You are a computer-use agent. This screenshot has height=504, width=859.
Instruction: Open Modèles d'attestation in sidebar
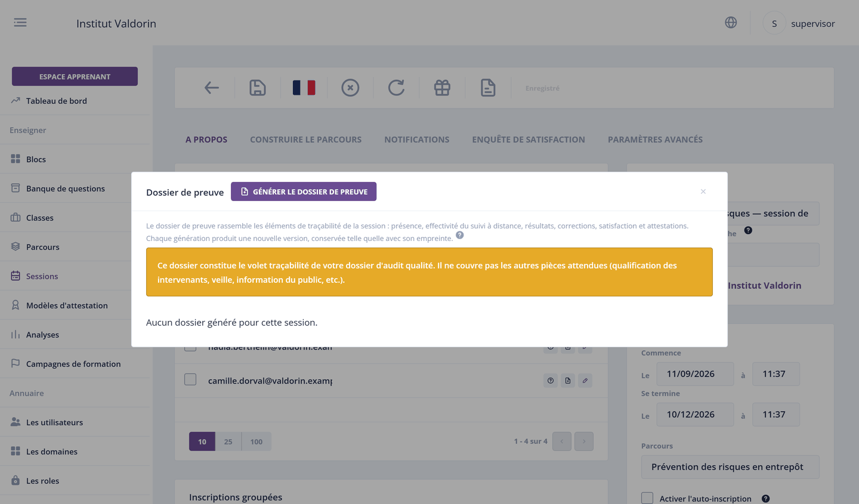67,305
